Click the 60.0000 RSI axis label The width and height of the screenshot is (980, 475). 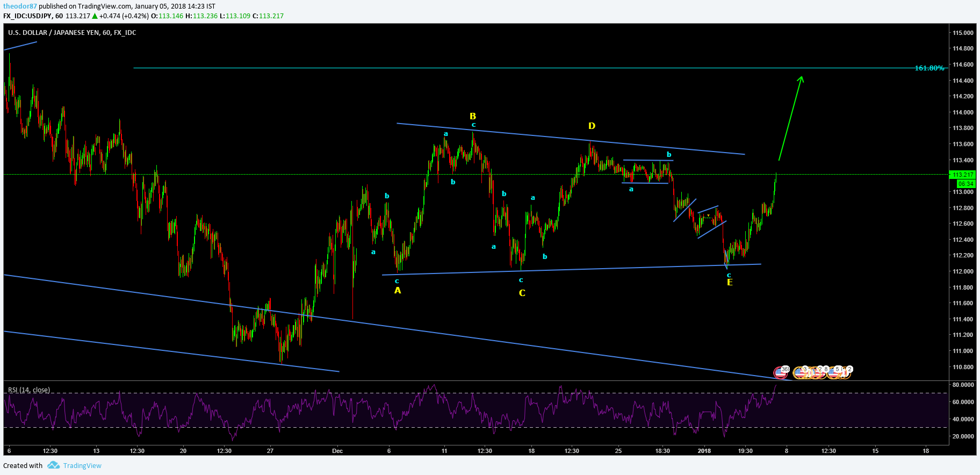tap(963, 402)
